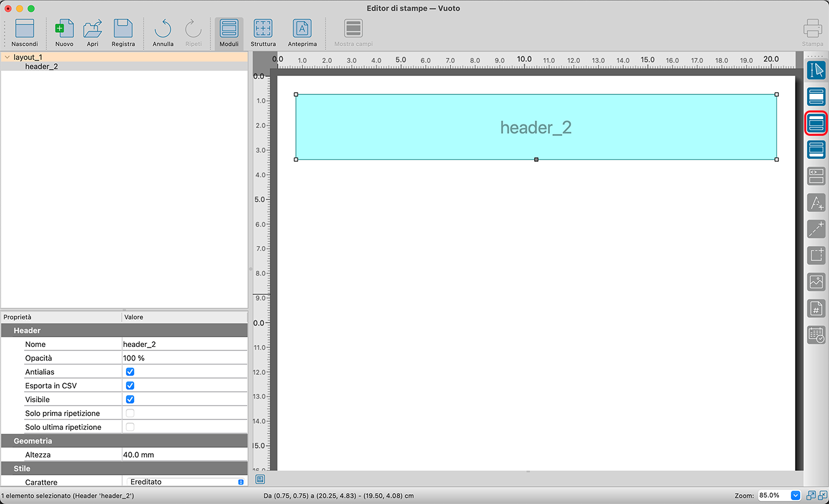The height and width of the screenshot is (504, 829).
Task: Choose the pointer selection tool
Action: tap(816, 70)
